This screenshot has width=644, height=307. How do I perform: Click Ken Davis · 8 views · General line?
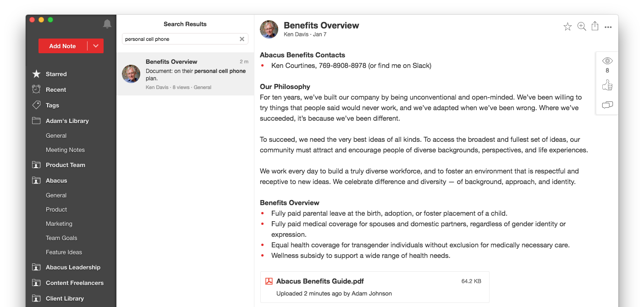[x=178, y=87]
